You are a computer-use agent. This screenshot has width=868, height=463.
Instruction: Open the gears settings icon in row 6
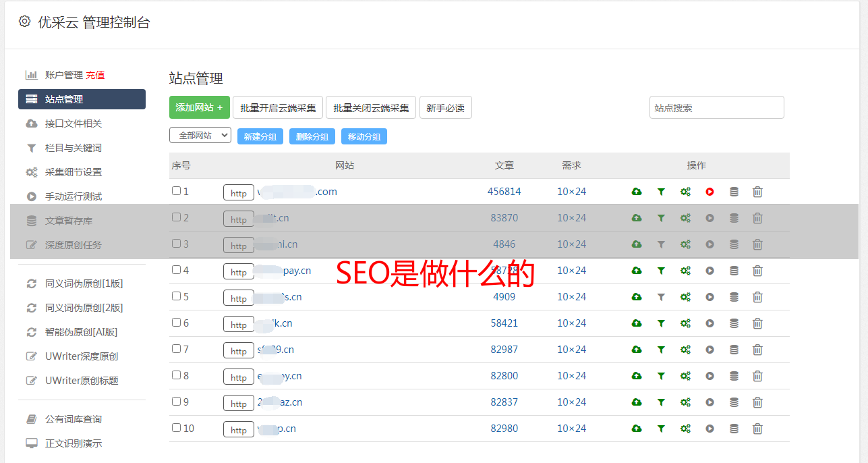685,323
